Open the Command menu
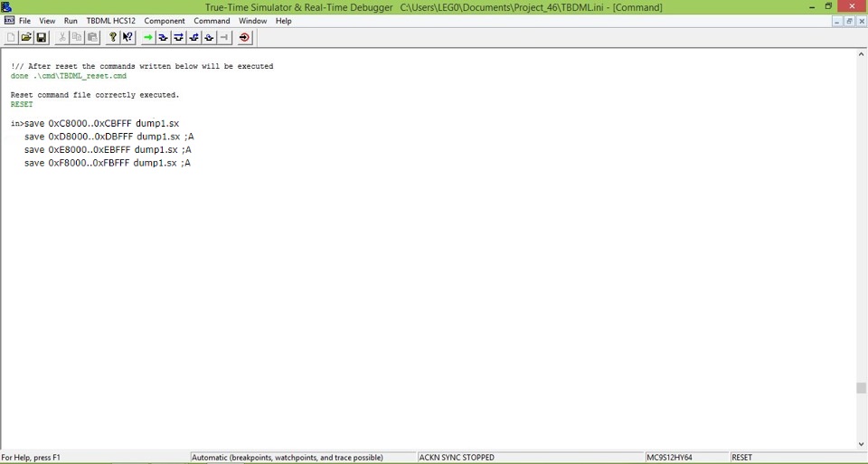The image size is (868, 464). tap(212, 21)
